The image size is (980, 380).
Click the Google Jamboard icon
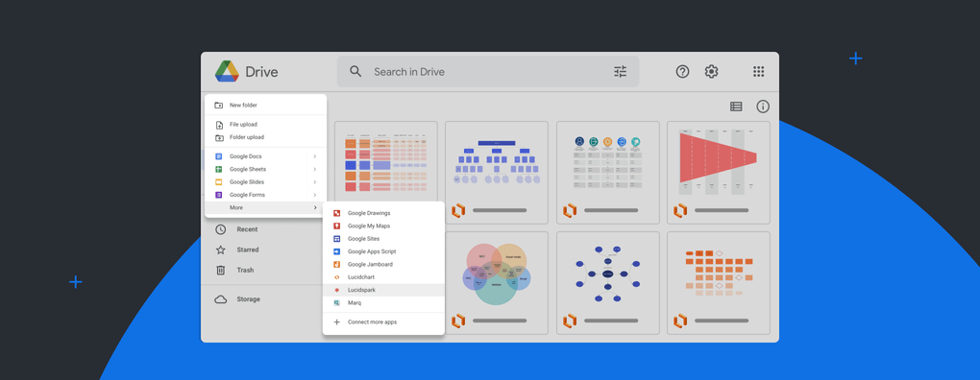tap(337, 265)
